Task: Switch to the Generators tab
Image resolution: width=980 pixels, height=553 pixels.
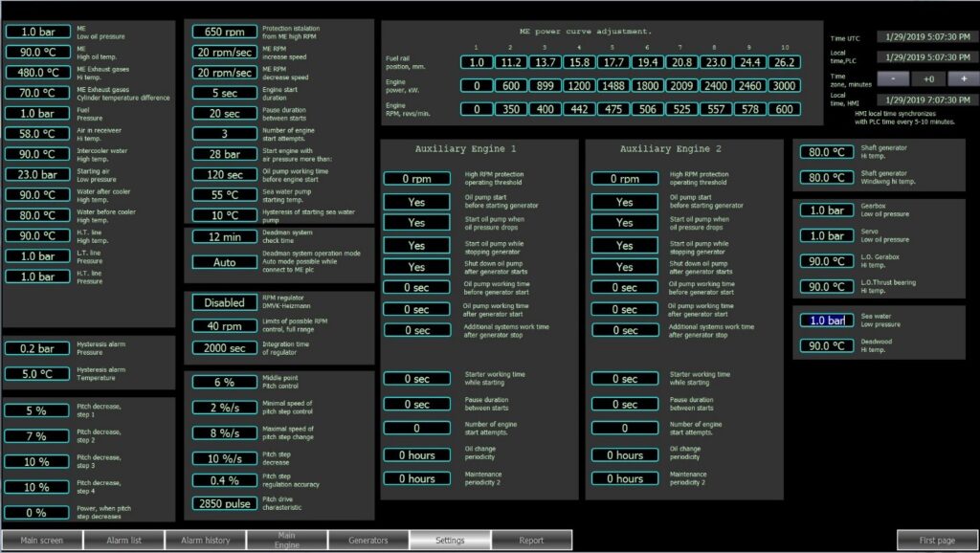Action: (368, 541)
